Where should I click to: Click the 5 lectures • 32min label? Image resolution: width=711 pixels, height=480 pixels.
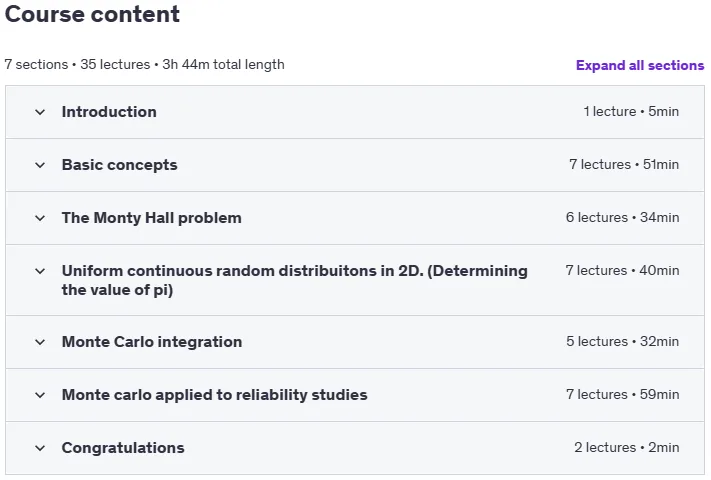(622, 341)
